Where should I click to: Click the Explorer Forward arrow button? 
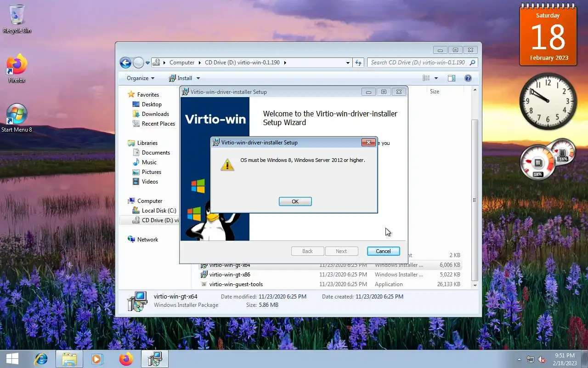[138, 63]
